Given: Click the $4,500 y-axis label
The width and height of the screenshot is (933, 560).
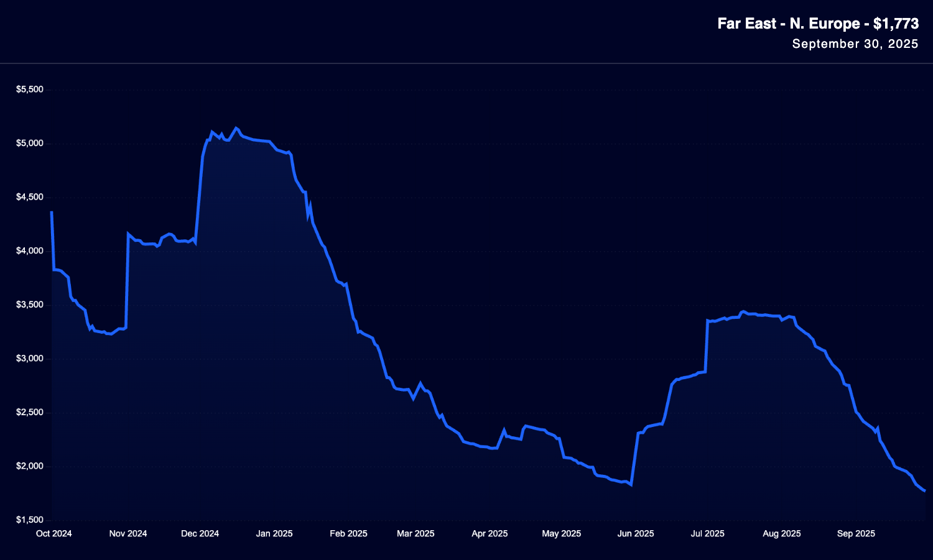Looking at the screenshot, I should click(30, 197).
